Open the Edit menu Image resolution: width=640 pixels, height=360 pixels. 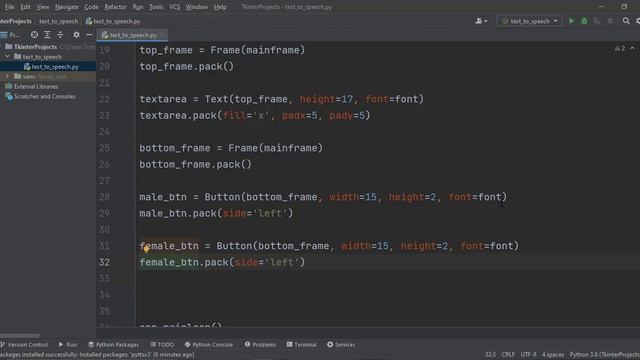(25, 7)
